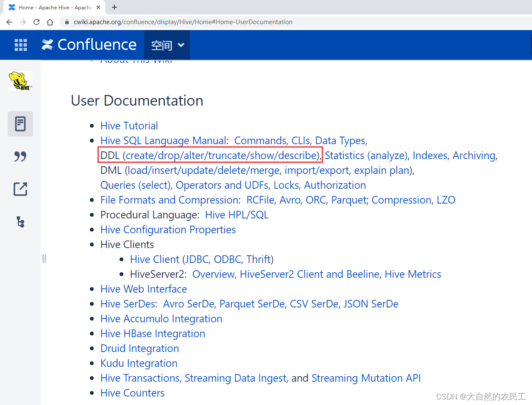Open the Avro SerDe link
The width and height of the screenshot is (532, 405).
coord(189,304)
